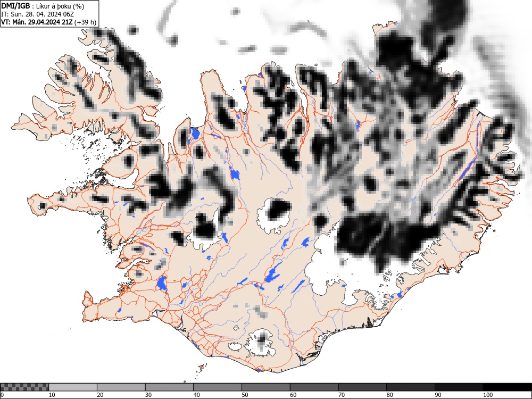
Task: Click the legend label '10'
Action: tap(52, 395)
